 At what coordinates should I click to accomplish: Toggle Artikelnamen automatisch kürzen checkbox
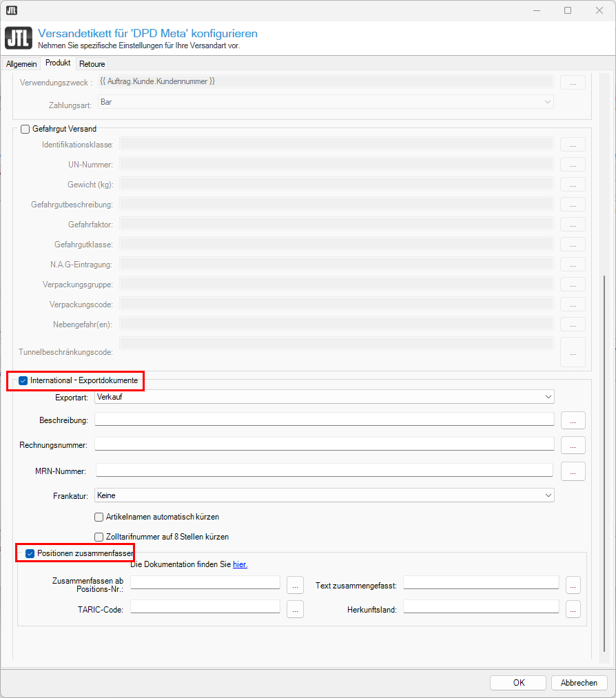99,517
